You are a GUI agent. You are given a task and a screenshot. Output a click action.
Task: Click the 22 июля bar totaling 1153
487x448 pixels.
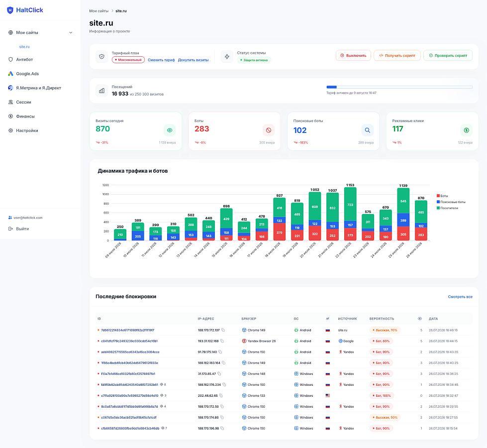(350, 214)
